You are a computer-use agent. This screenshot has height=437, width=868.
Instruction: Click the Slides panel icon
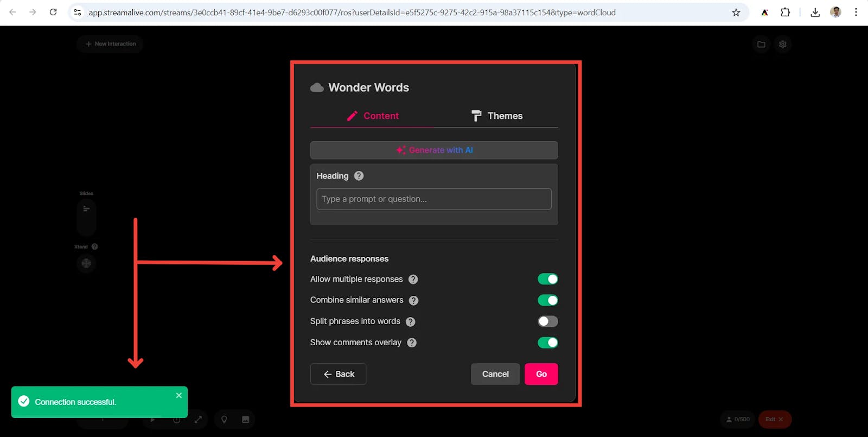point(86,209)
